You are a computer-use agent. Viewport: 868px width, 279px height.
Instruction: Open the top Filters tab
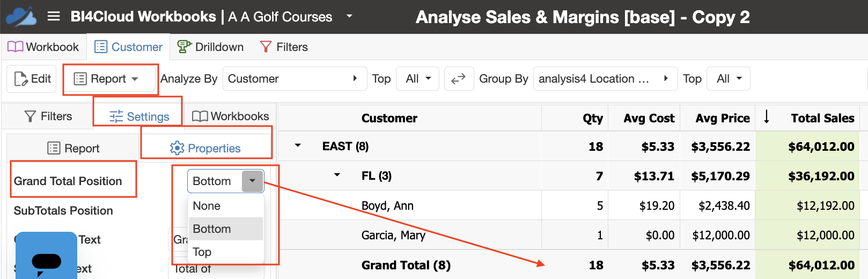pos(284,47)
